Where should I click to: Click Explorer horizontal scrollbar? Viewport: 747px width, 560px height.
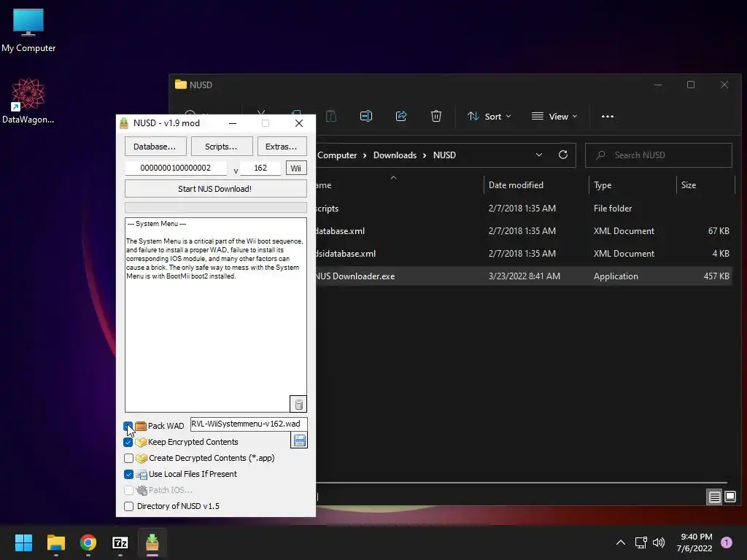coord(522,483)
